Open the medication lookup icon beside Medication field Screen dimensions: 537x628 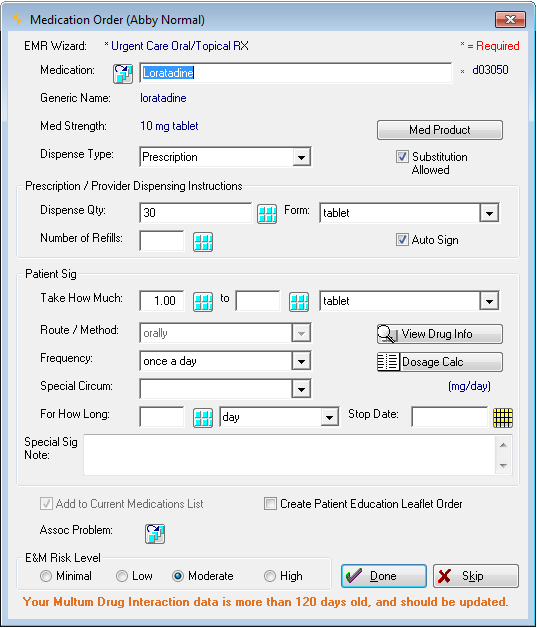123,74
